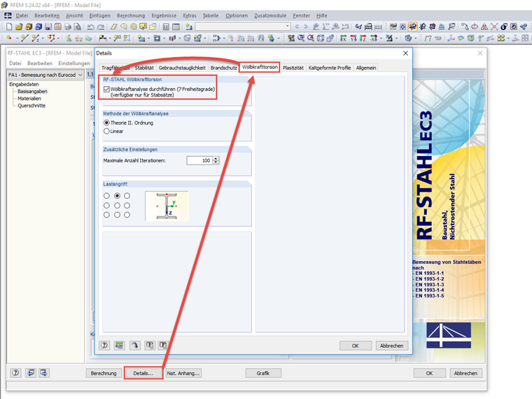
Task: Open the Zusatzmodule menu
Action: point(270,15)
